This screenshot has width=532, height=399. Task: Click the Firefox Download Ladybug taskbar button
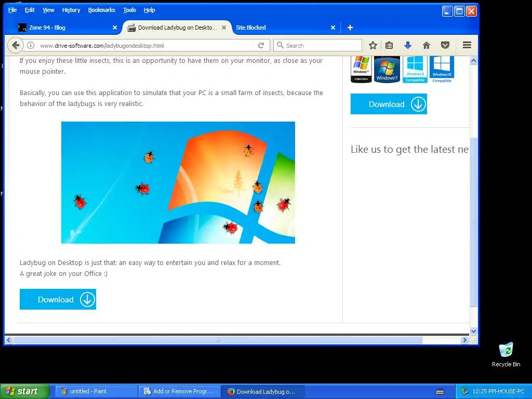pos(263,392)
